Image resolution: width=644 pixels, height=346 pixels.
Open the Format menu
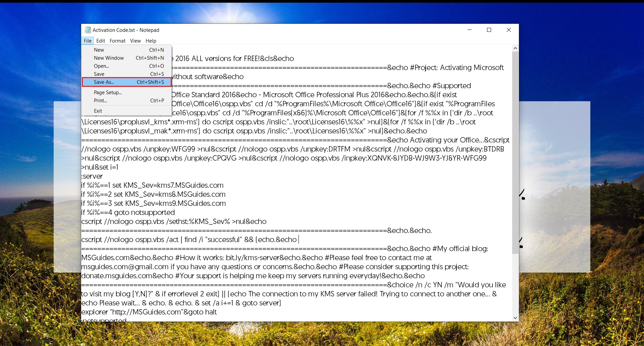(x=117, y=41)
